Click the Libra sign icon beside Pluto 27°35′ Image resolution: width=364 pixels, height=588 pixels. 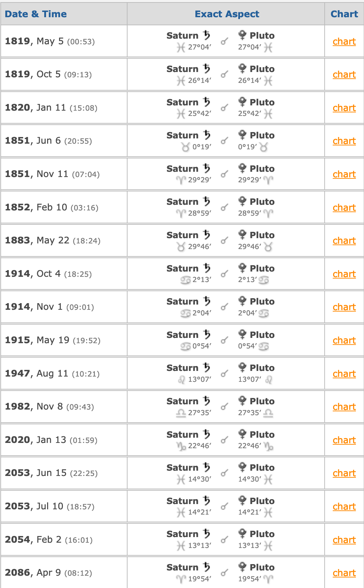tap(268, 413)
